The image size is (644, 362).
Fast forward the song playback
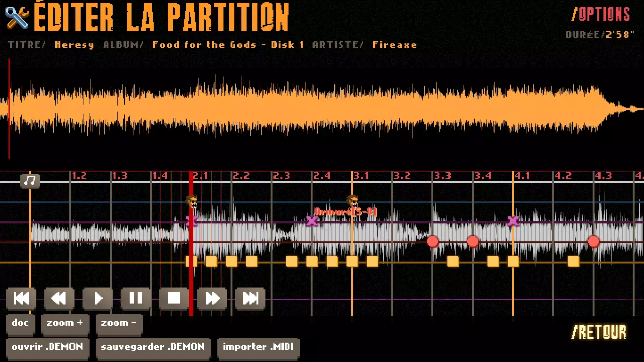point(212,298)
